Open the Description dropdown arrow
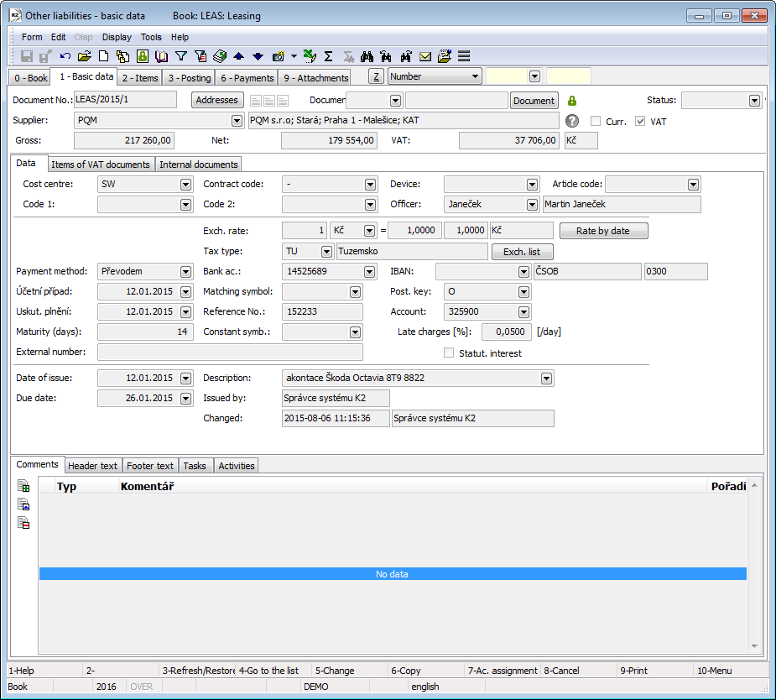776x700 pixels. tap(547, 379)
